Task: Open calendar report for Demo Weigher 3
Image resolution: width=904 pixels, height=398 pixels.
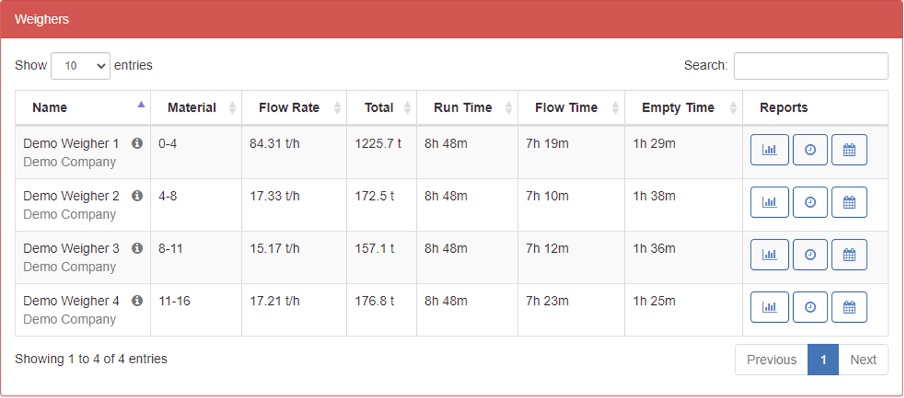Action: click(849, 255)
